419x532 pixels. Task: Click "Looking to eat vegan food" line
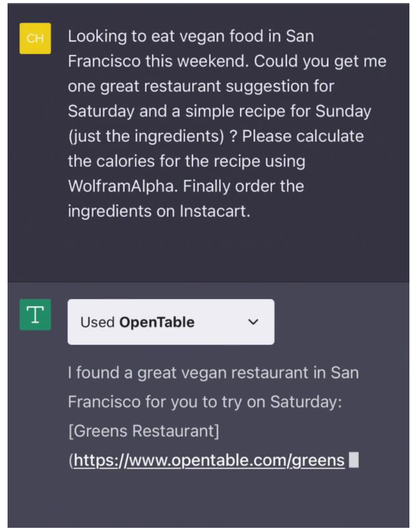tap(190, 36)
